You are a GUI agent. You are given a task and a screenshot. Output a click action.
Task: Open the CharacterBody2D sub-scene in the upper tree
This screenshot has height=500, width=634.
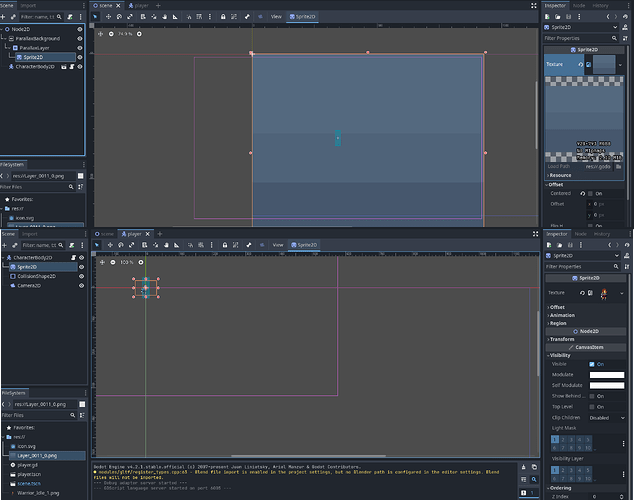pos(63,67)
